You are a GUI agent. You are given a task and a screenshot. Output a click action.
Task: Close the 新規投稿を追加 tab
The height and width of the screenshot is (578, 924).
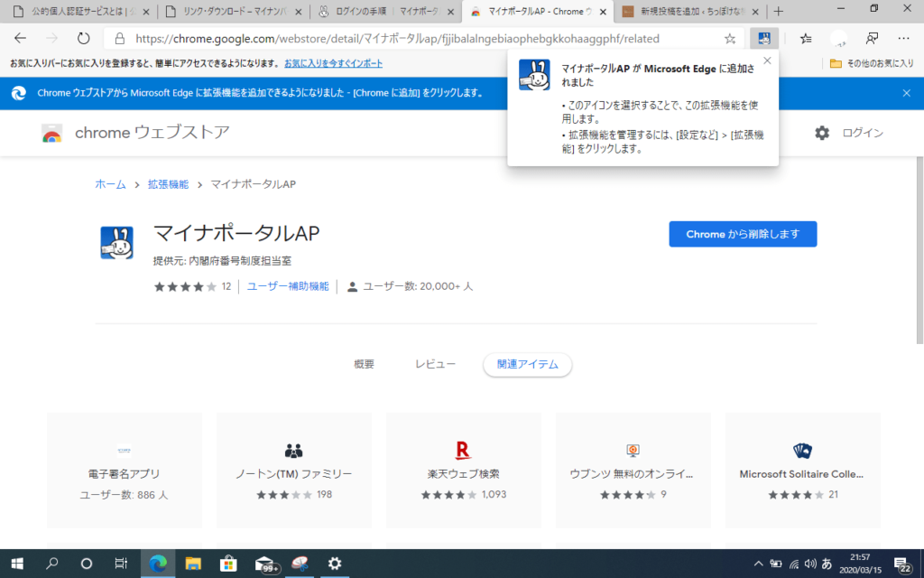click(755, 12)
